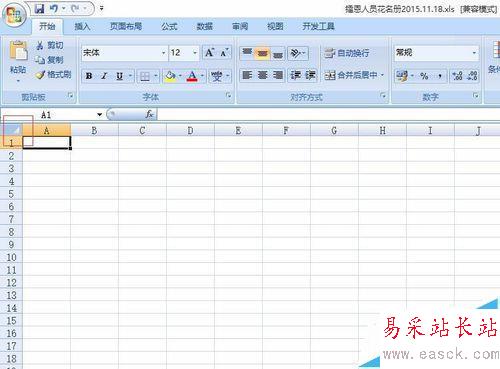
Task: Switch to the 视图 tab
Action: (x=275, y=26)
